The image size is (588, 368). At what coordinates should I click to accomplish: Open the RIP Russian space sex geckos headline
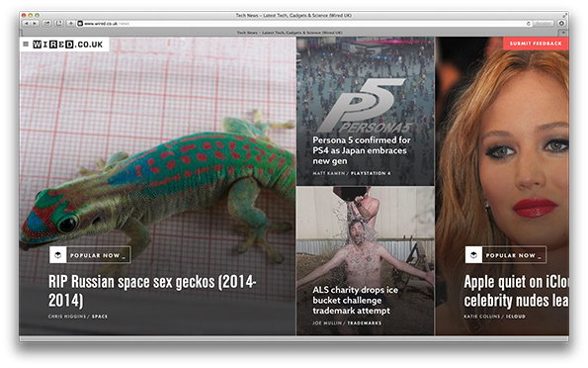152,291
